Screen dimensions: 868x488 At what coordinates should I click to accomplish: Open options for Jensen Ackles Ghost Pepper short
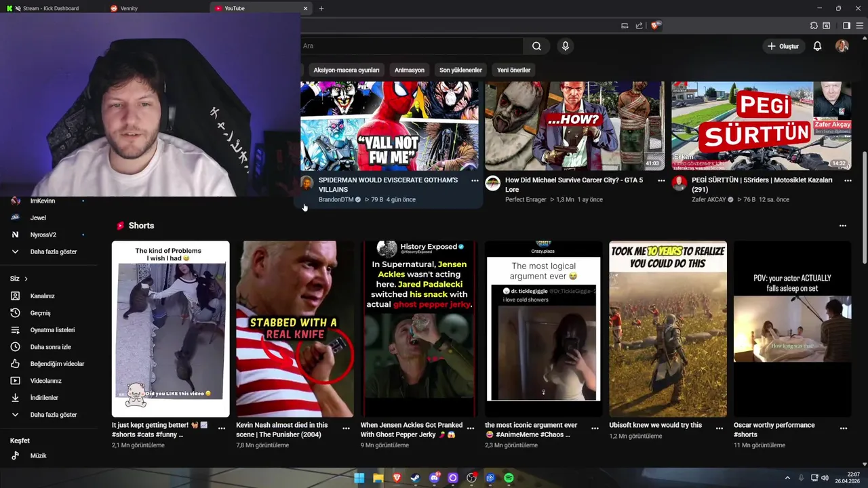click(x=471, y=428)
